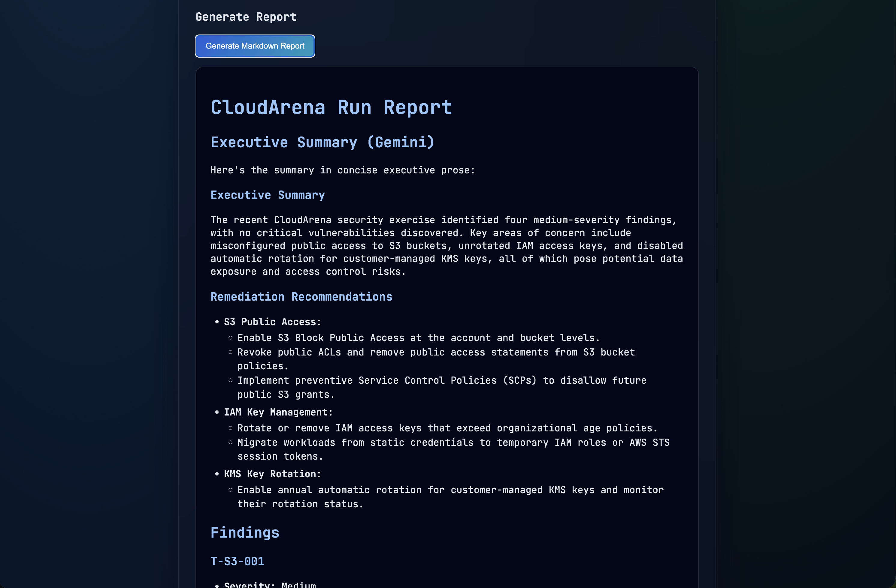
Task: Click the paragraph about four medium-severity findings
Action: (x=446, y=245)
